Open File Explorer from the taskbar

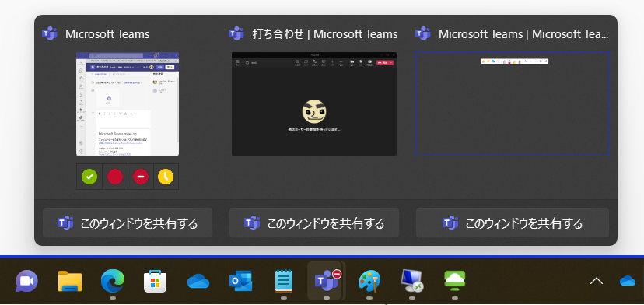[70, 282]
